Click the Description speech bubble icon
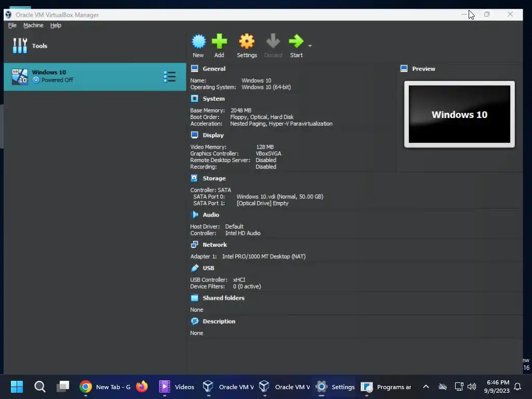This screenshot has width=532, height=399. pyautogui.click(x=194, y=321)
